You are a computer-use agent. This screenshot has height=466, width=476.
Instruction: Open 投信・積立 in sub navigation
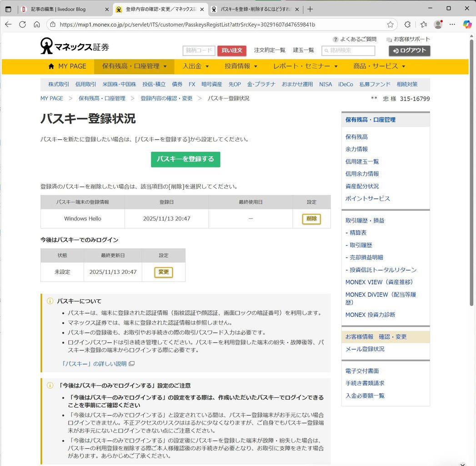[x=154, y=84]
